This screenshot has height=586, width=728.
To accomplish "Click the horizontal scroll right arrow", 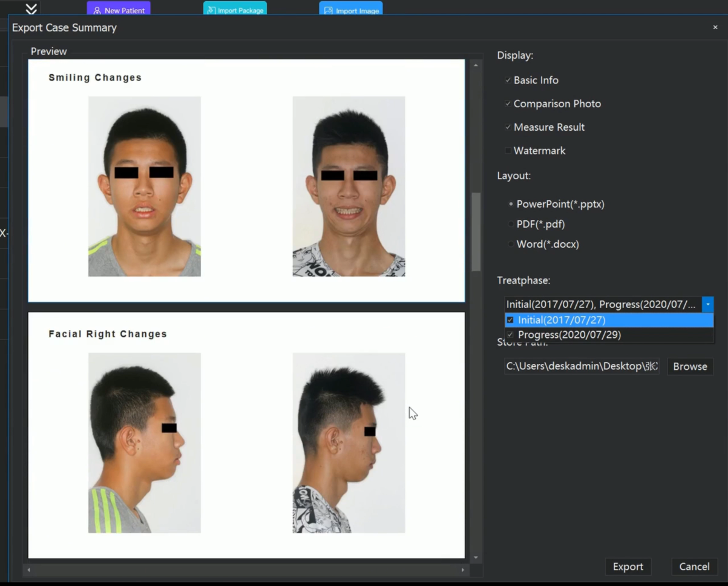I will coord(463,570).
